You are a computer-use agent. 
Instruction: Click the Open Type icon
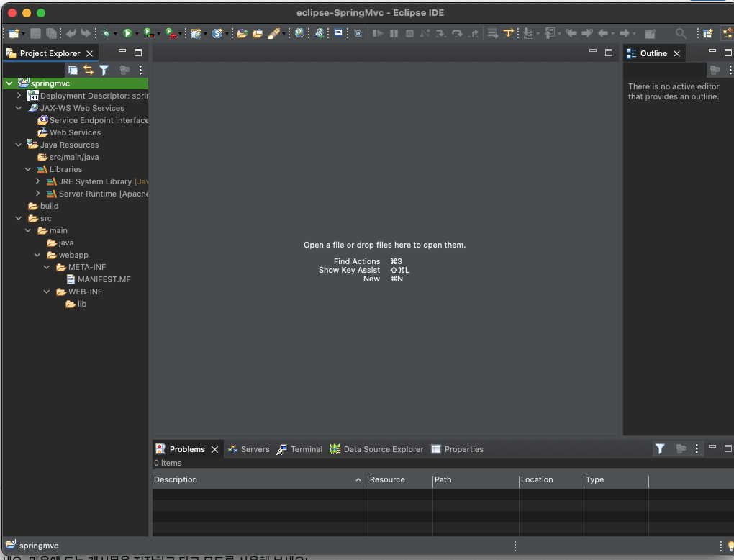[x=242, y=33]
